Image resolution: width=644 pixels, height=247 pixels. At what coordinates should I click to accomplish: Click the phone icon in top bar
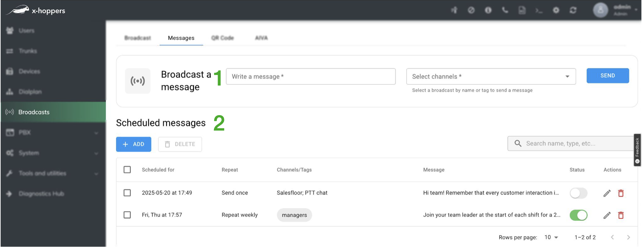click(x=505, y=10)
